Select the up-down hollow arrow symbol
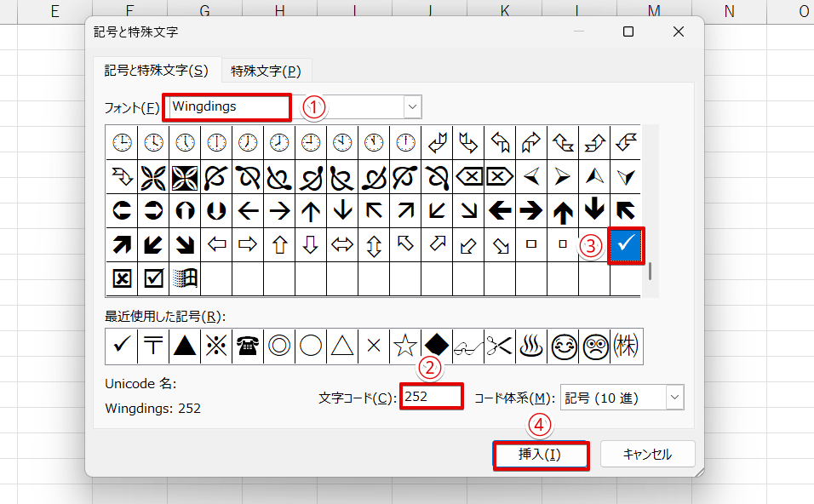The height and width of the screenshot is (504, 814). pos(374,245)
